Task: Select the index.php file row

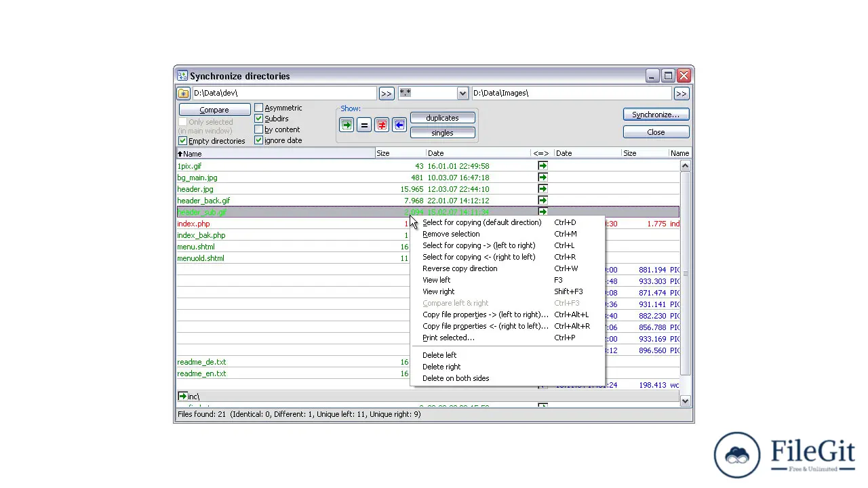Action: click(x=294, y=224)
